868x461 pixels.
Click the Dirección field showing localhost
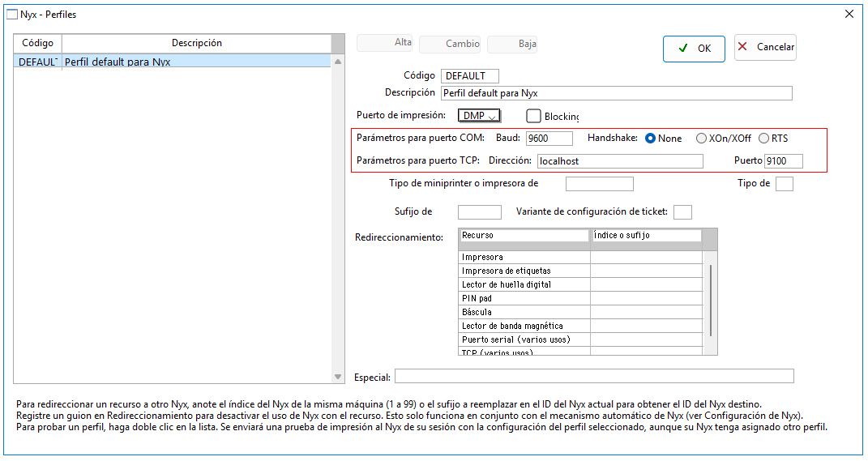pos(620,161)
